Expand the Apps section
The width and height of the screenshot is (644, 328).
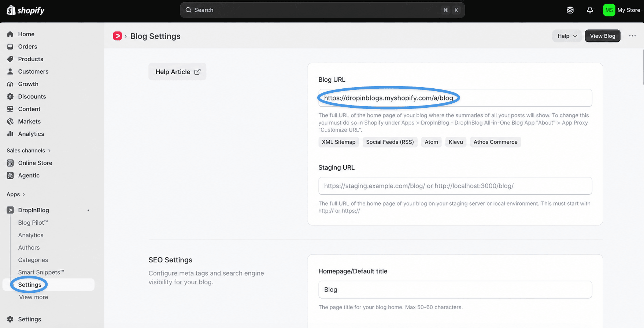click(x=16, y=194)
